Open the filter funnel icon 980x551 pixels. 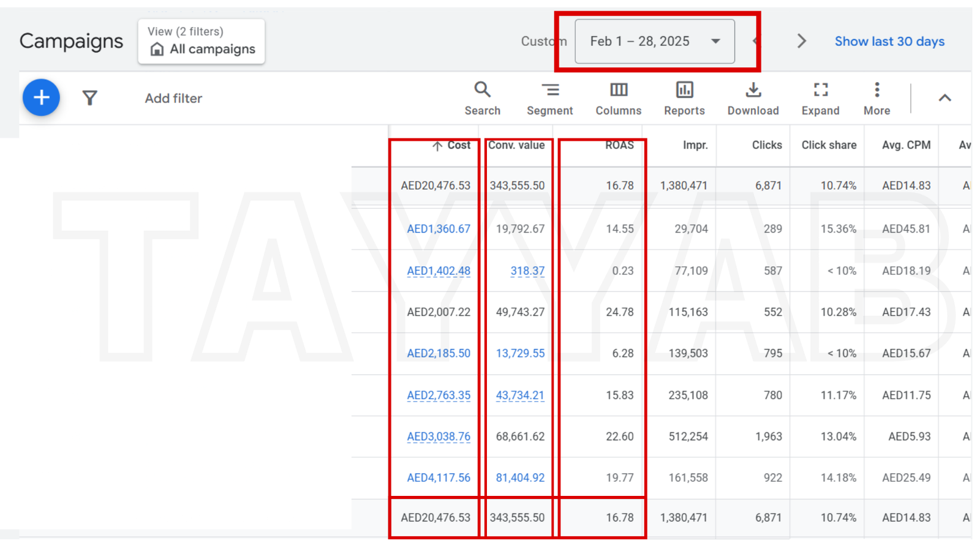(x=90, y=98)
